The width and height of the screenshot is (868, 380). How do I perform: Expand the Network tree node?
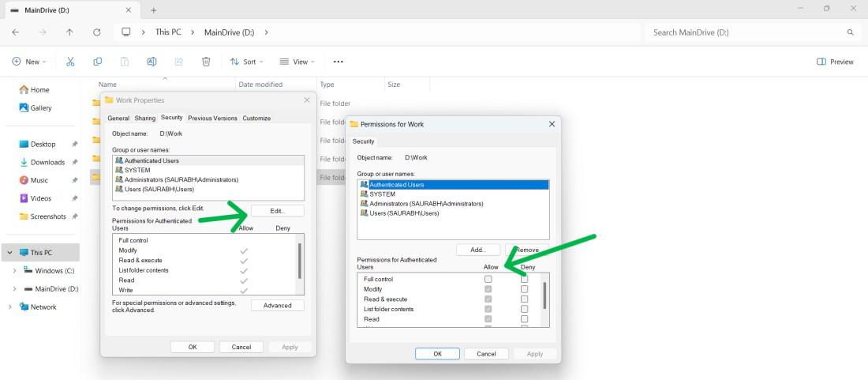pos(9,307)
